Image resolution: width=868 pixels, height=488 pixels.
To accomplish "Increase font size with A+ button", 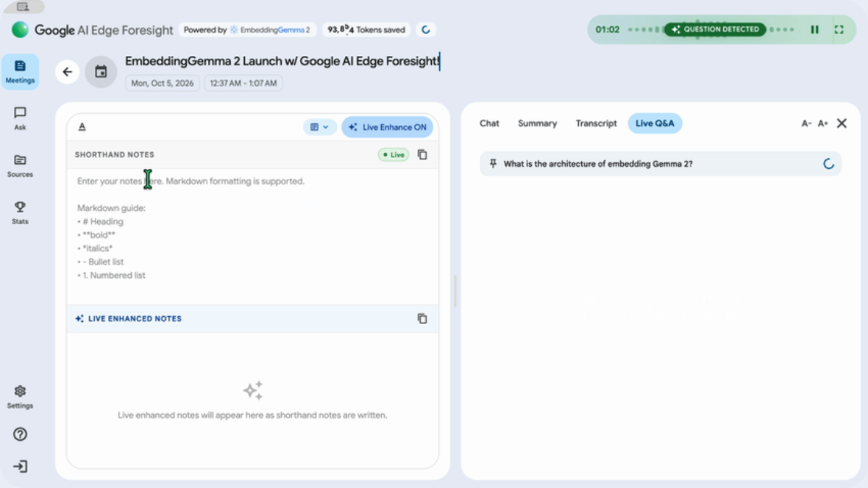I will point(823,123).
